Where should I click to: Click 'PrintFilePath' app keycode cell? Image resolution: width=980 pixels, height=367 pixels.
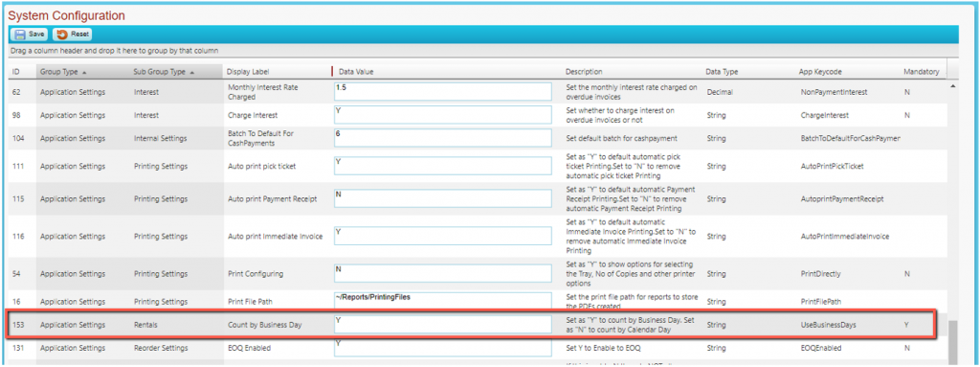point(822,302)
